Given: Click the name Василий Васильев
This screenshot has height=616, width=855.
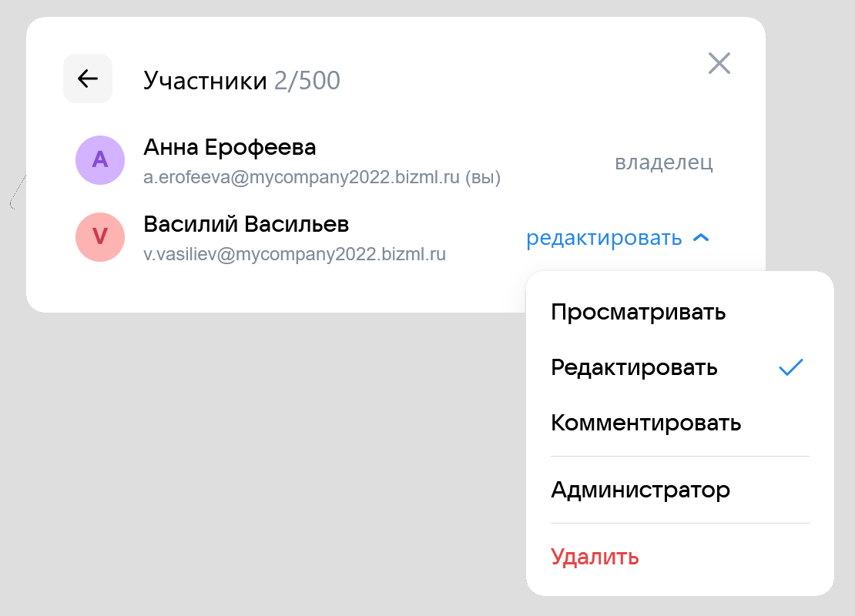Looking at the screenshot, I should click(x=246, y=224).
